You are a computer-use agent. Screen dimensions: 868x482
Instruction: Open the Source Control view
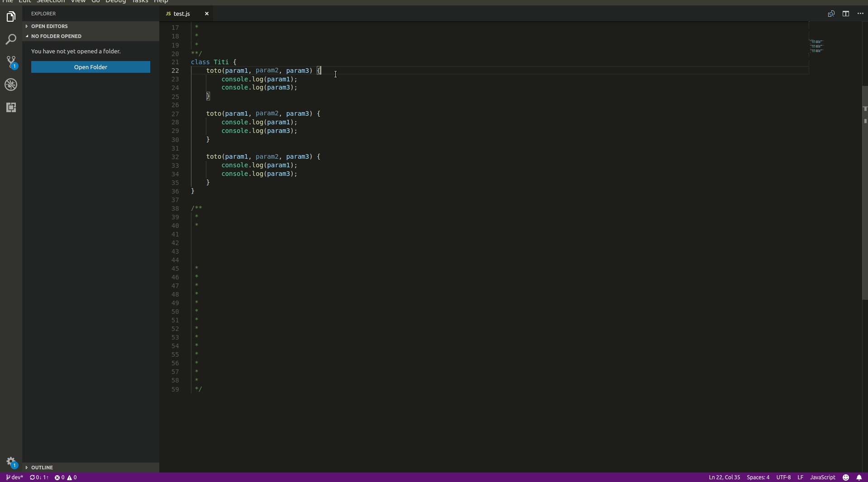click(11, 62)
